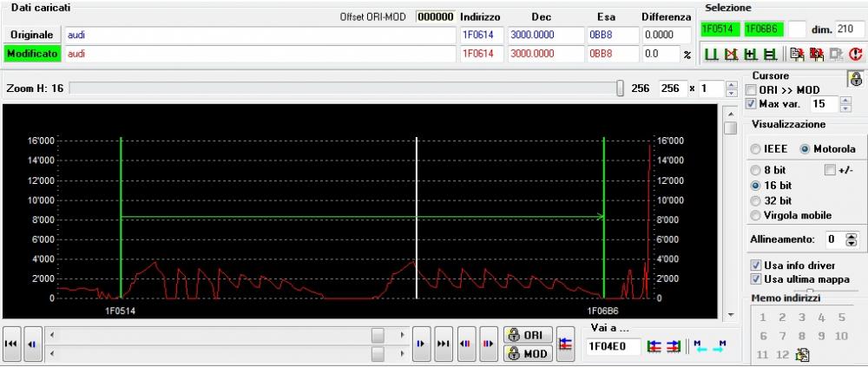Viewport: 868px width, 367px height.
Task: Enable the ORI >> MOD checkbox
Action: [751, 90]
